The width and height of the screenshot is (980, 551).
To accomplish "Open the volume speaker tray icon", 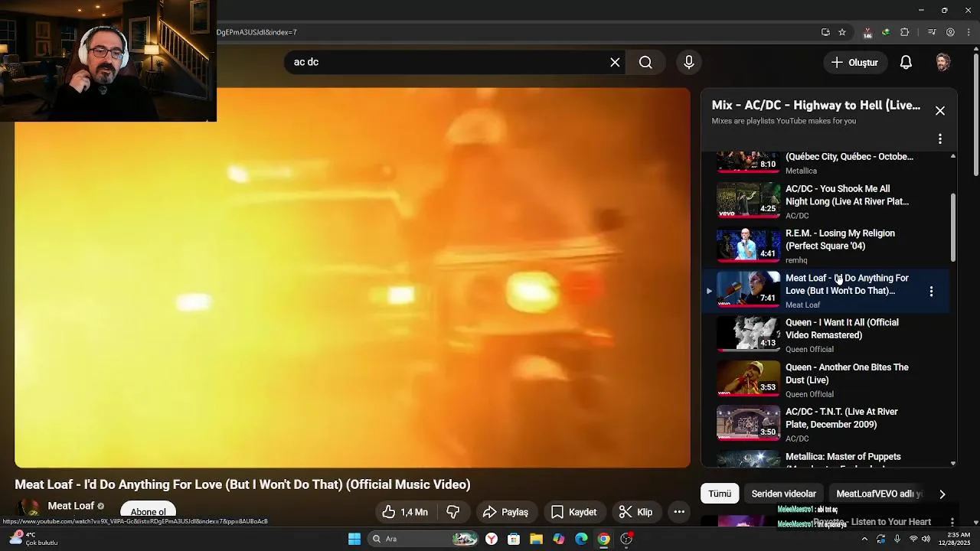I will pyautogui.click(x=926, y=539).
